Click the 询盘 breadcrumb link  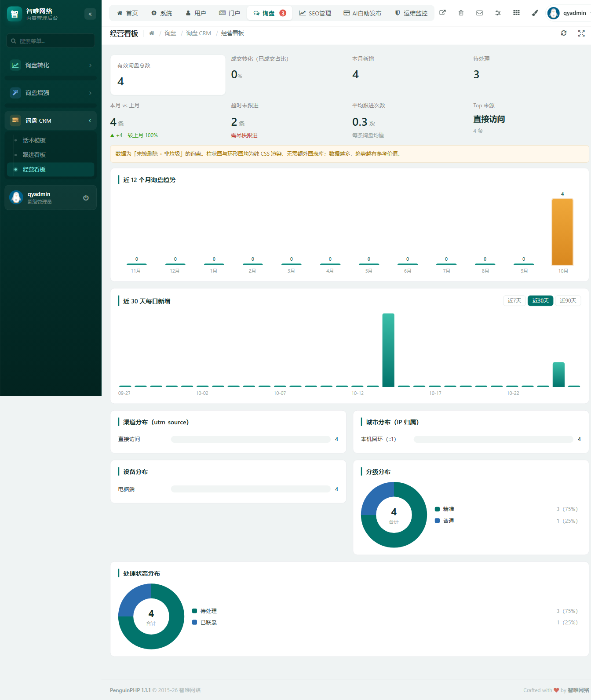click(170, 33)
